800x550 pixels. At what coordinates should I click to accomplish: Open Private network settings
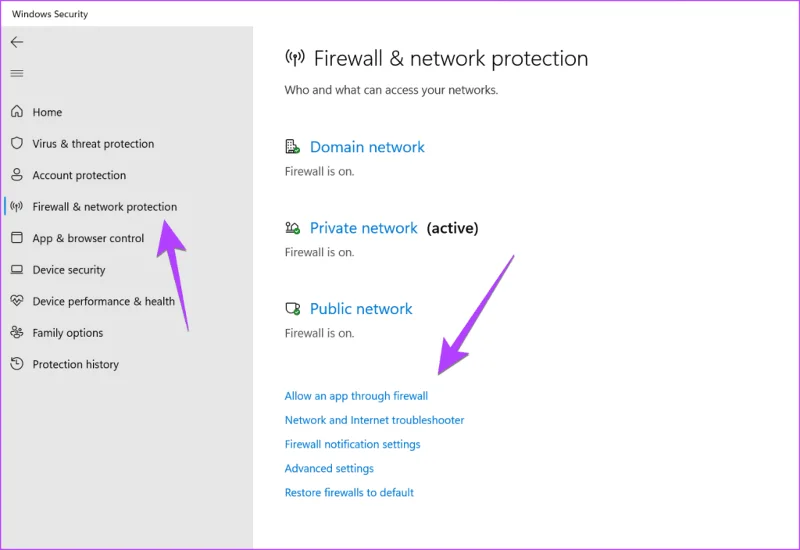pos(364,228)
